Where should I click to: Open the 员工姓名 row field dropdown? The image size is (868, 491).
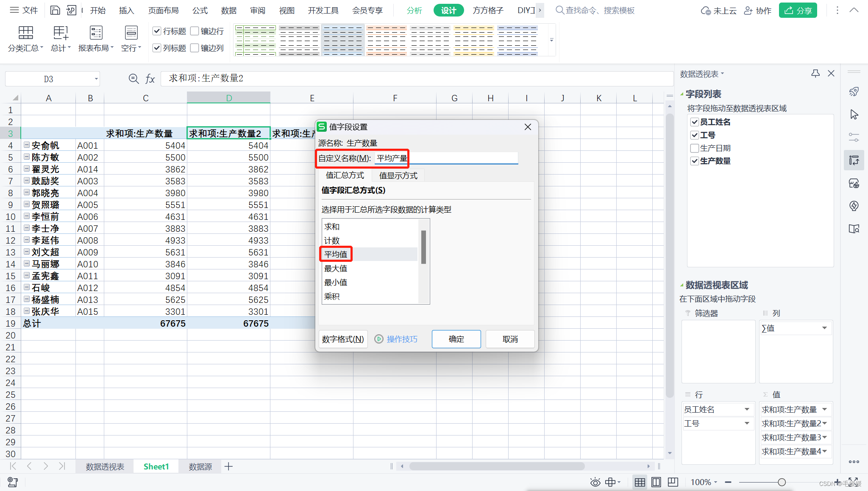(747, 409)
